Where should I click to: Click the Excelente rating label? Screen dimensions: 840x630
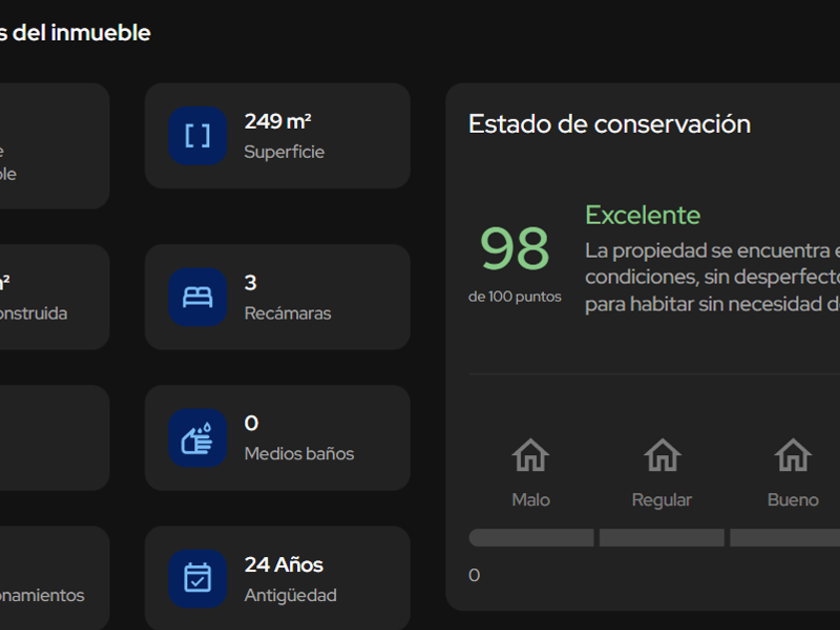(642, 215)
